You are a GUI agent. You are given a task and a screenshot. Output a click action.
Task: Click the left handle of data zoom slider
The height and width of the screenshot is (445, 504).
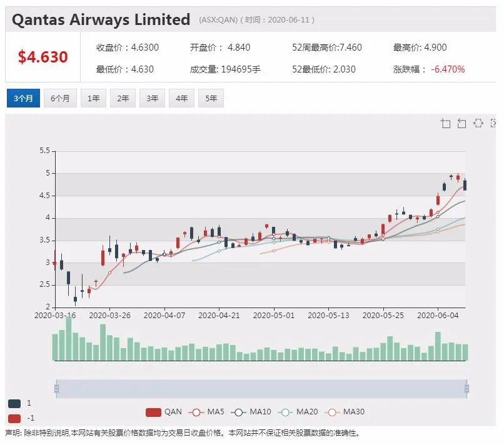pyautogui.click(x=56, y=389)
